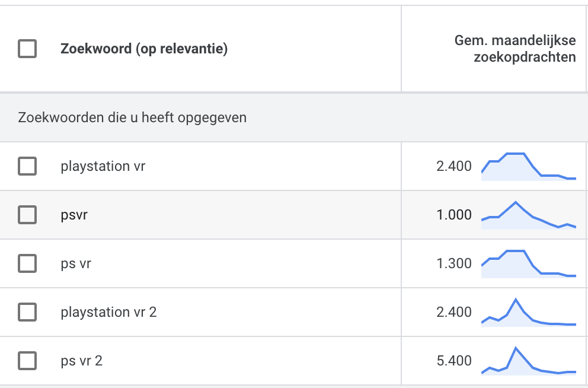Click the ps vr 2 keyword text
Viewport: 588px width, 388px height.
pyautogui.click(x=81, y=361)
